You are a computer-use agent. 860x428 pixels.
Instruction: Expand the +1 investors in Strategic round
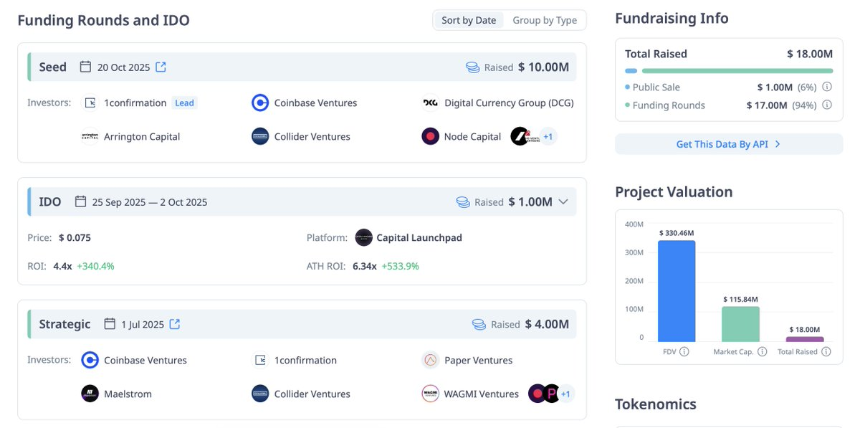coord(565,394)
